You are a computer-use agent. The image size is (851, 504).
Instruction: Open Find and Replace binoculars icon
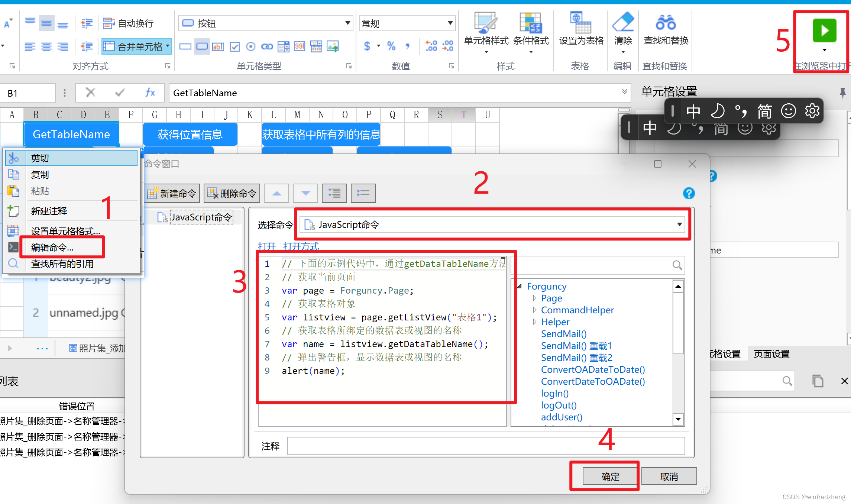pyautogui.click(x=665, y=23)
